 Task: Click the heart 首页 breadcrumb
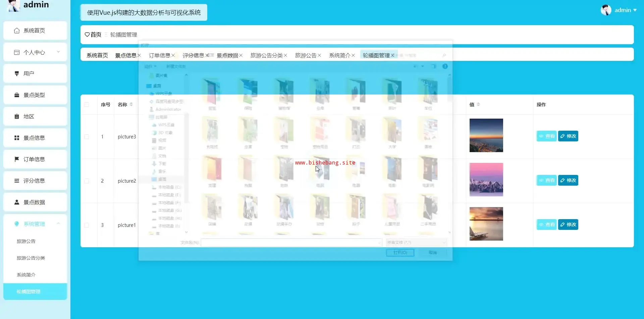point(93,35)
